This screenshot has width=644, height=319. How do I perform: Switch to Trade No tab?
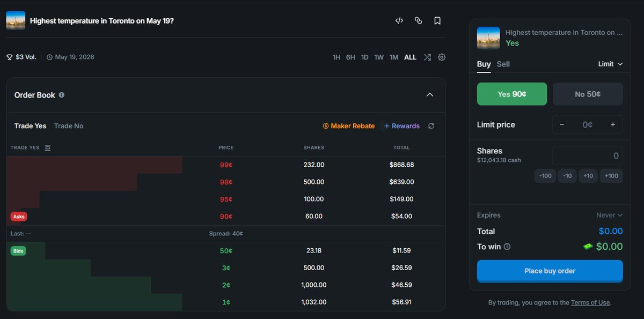[x=69, y=126]
